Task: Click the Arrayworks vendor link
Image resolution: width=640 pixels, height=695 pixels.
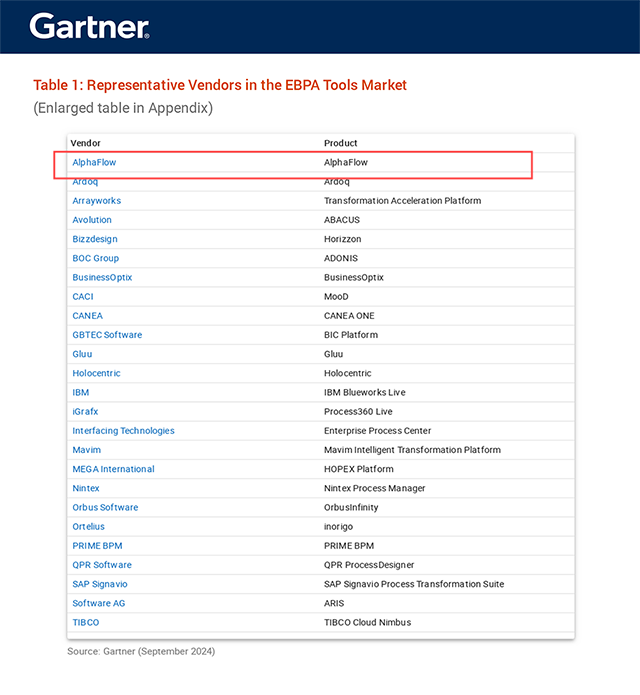Action: [96, 201]
